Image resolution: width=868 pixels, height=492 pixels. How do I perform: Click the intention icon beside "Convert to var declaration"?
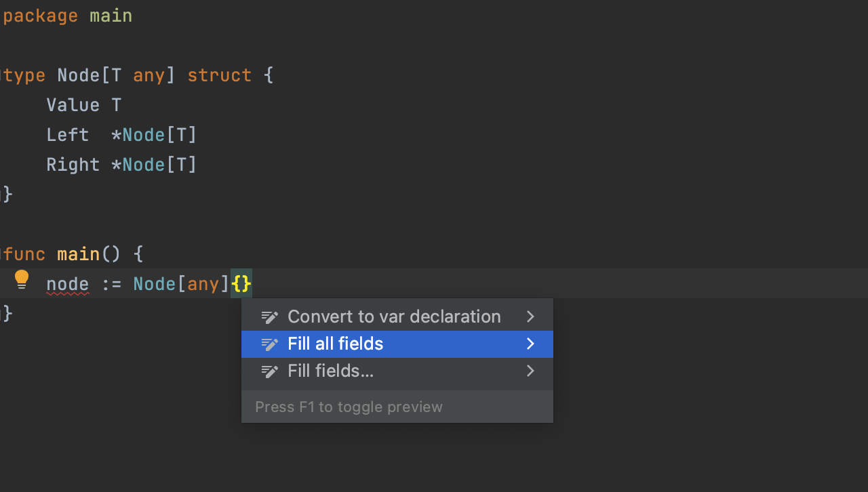[271, 316]
